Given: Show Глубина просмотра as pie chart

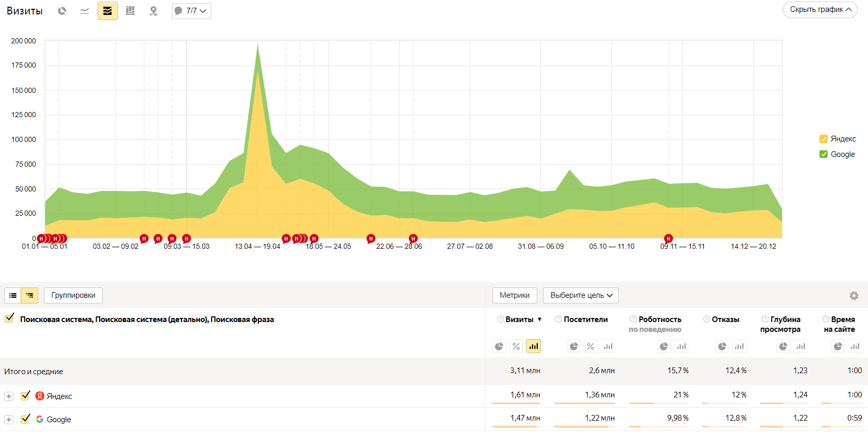Looking at the screenshot, I should pyautogui.click(x=783, y=346).
